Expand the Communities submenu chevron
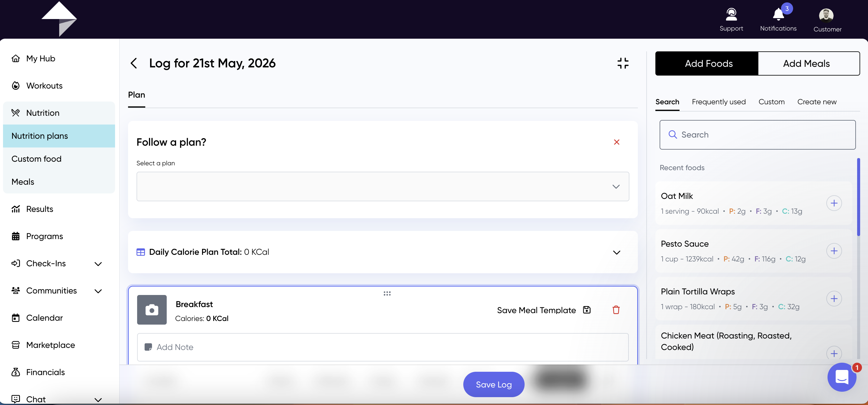The image size is (868, 405). click(x=98, y=291)
